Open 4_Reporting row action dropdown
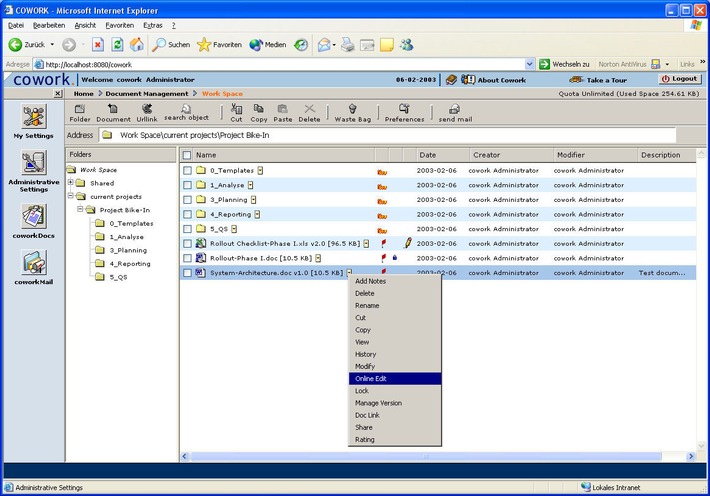Screen dimensions: 710x496 (x=257, y=214)
